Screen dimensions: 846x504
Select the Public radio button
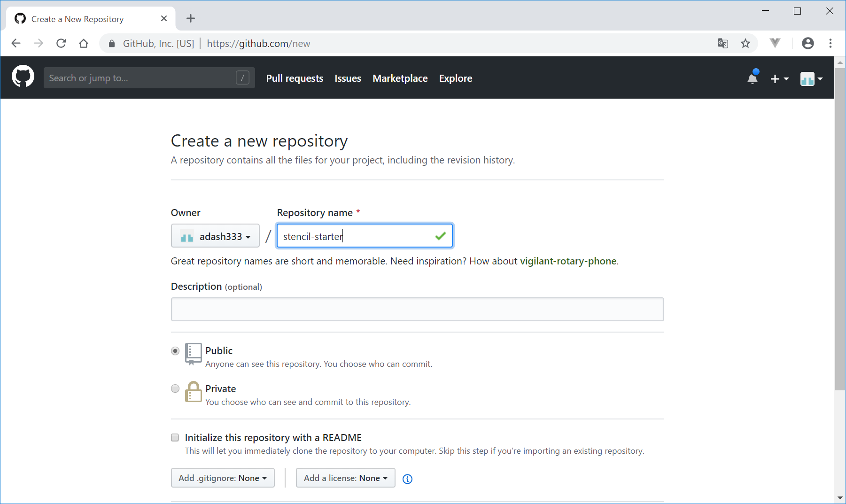(175, 351)
